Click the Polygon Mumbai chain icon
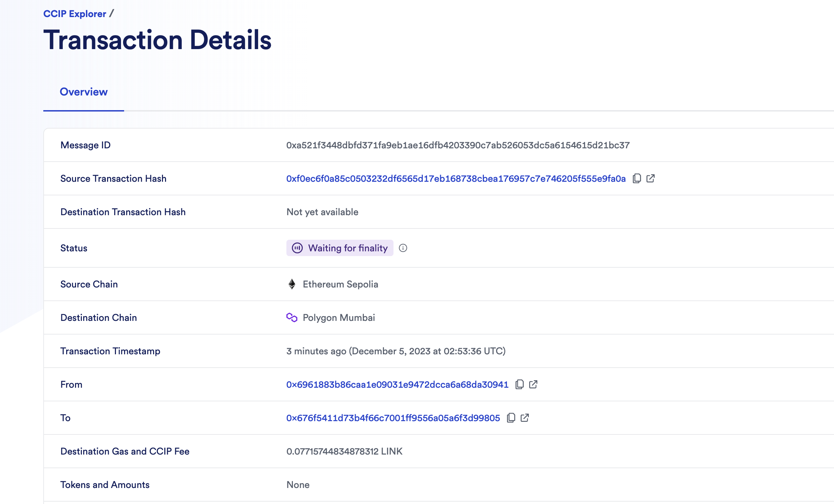The width and height of the screenshot is (834, 504). [x=292, y=317]
